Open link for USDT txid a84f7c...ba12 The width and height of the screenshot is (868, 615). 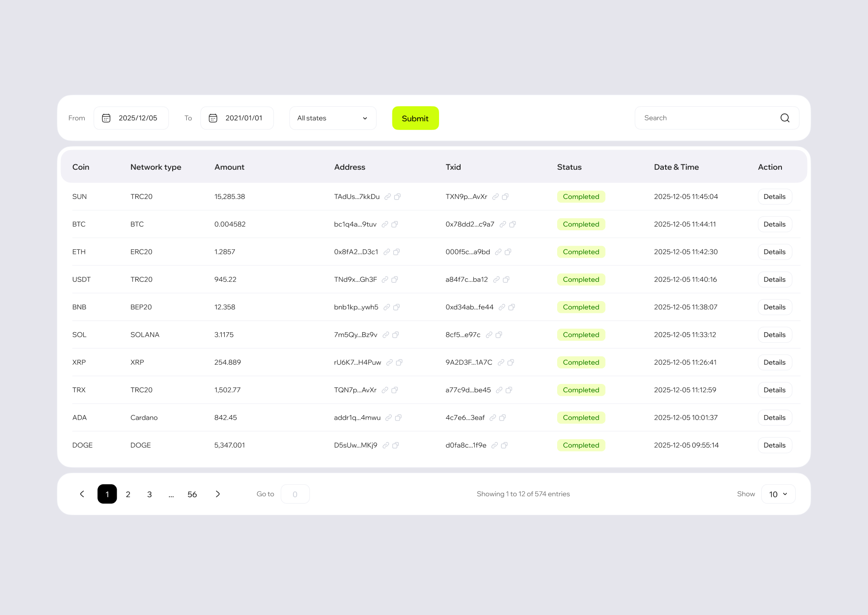click(496, 280)
